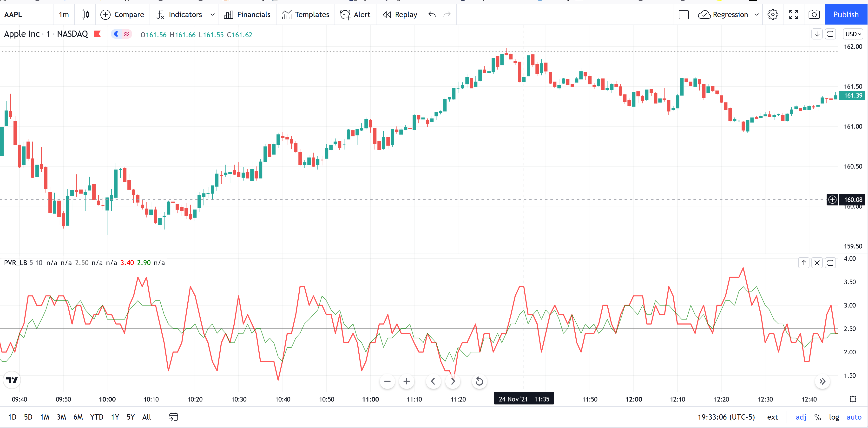The image size is (868, 428).
Task: Undo the last chart action
Action: (x=432, y=14)
